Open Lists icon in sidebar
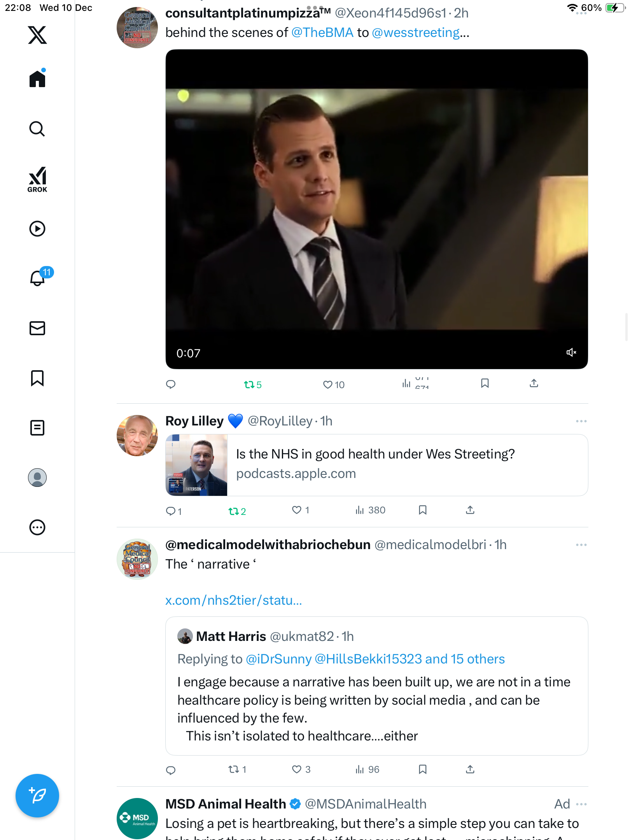The width and height of the screenshot is (630, 840). pos(37,428)
